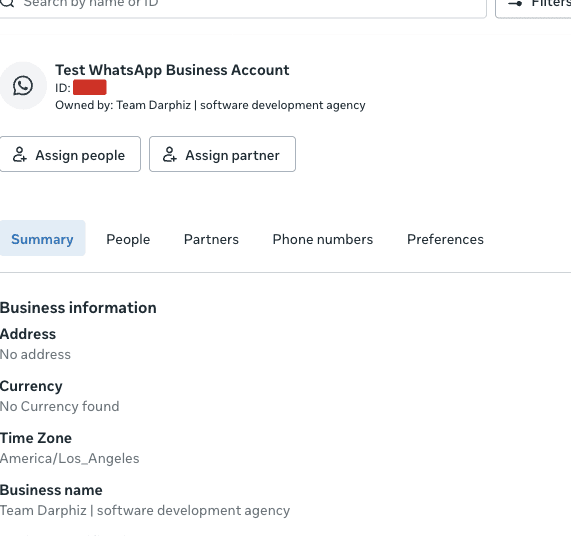The width and height of the screenshot is (571, 536).
Task: Click the Assign people button
Action: click(70, 154)
